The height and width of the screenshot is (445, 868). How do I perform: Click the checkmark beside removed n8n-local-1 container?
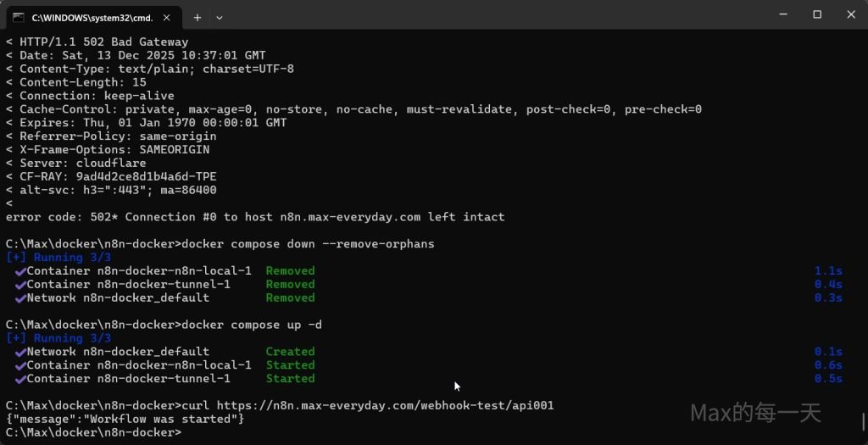tap(20, 271)
